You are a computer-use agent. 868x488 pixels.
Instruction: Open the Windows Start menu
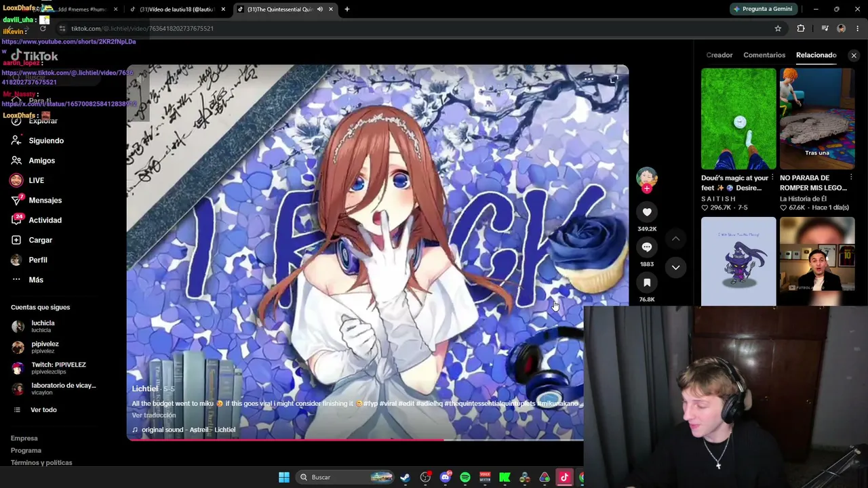(x=284, y=477)
